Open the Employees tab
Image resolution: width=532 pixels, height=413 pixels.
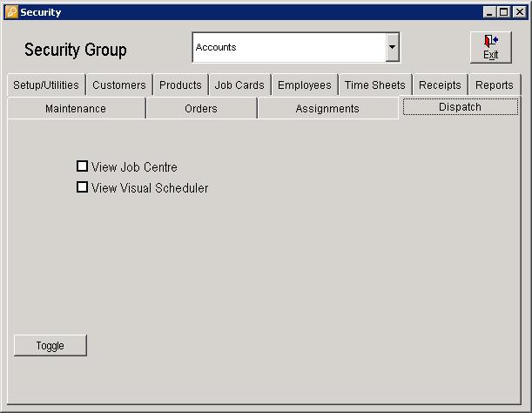pos(305,85)
